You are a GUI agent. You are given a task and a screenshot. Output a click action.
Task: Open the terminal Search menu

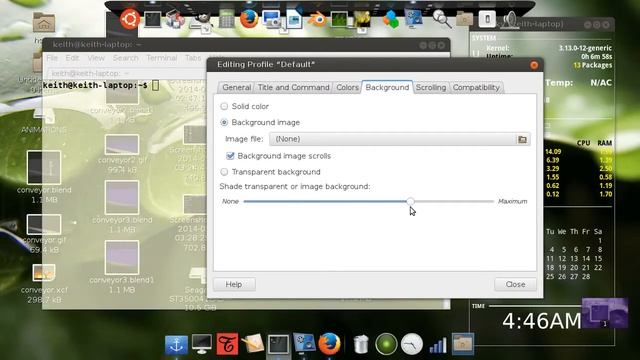pos(126,58)
